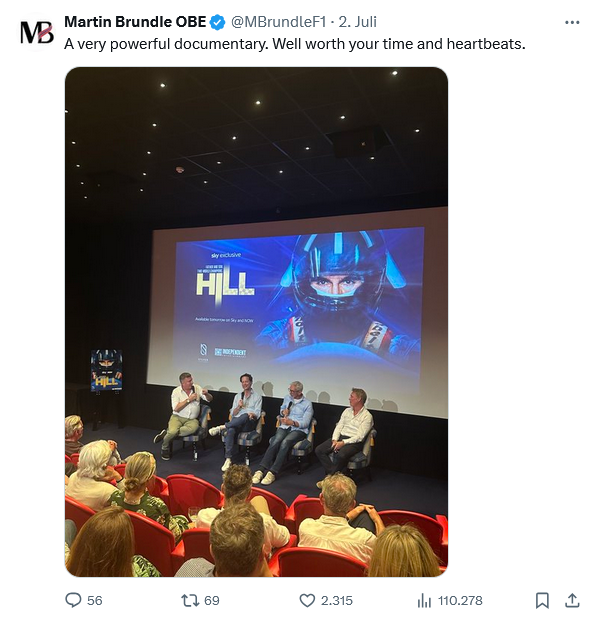
Task: Click the 56 replies count
Action: tap(94, 601)
